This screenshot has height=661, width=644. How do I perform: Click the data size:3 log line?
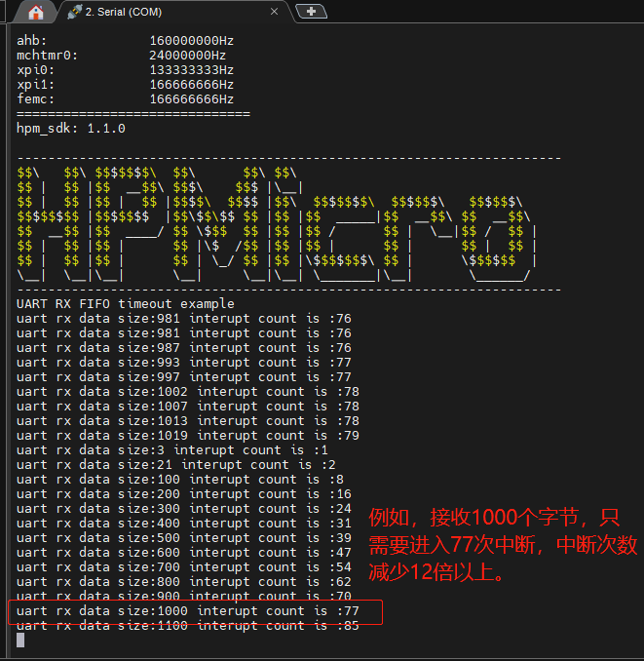click(x=172, y=449)
